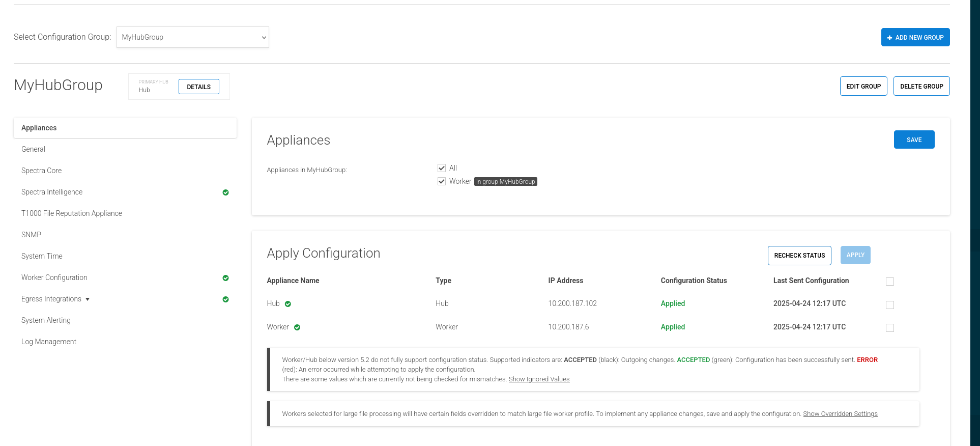Viewport: 980px width, 446px height.
Task: Tick the select-all checkbox in table header
Action: click(x=890, y=282)
